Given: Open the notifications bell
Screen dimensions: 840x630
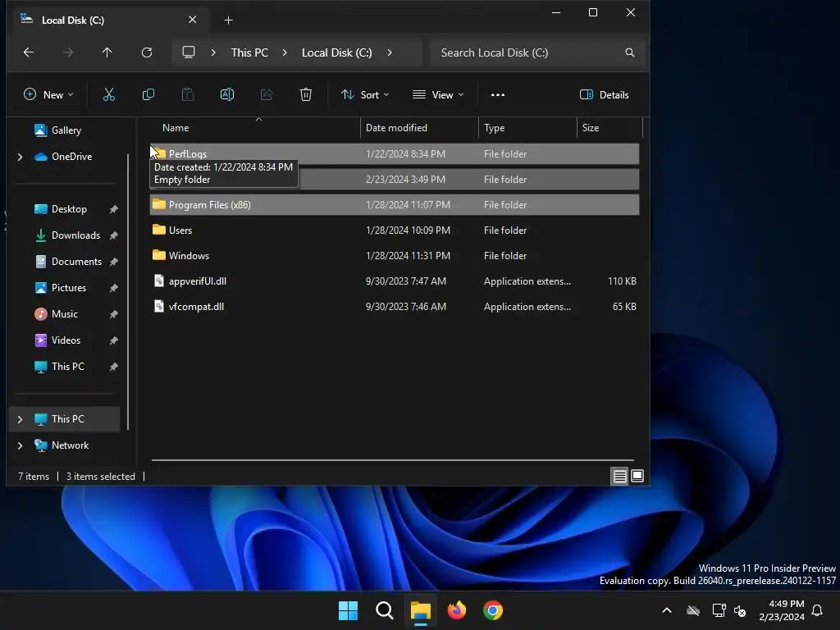Looking at the screenshot, I should tap(818, 610).
